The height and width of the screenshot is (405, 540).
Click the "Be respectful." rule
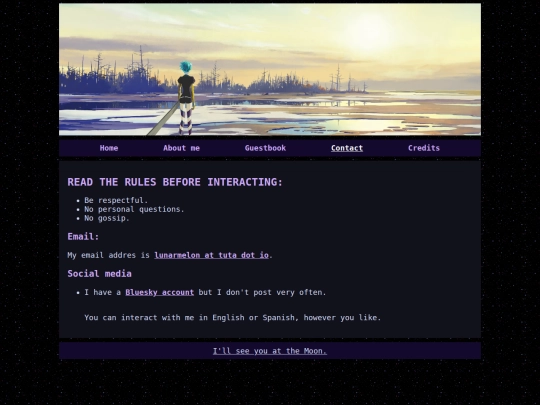click(x=116, y=200)
